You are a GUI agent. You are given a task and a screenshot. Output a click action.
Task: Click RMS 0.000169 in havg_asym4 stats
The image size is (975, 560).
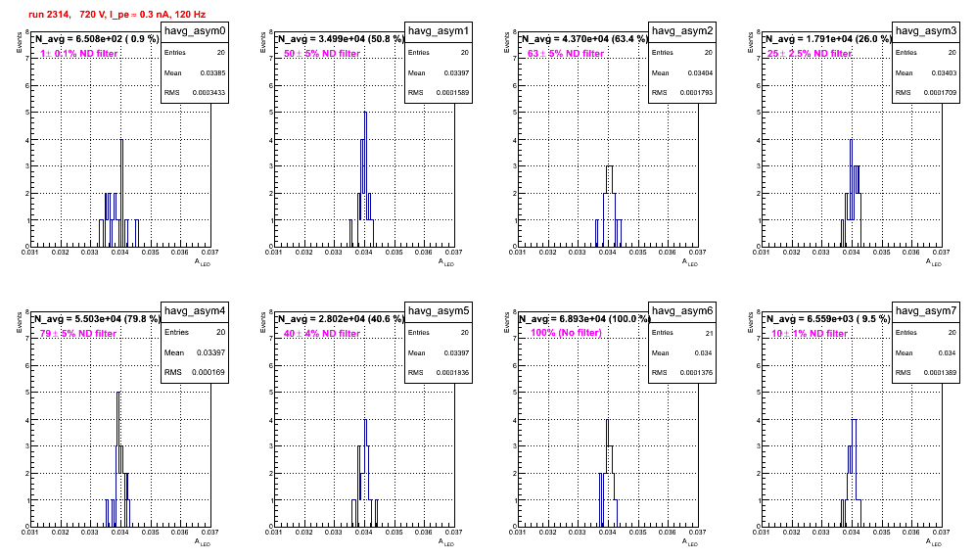coord(195,372)
